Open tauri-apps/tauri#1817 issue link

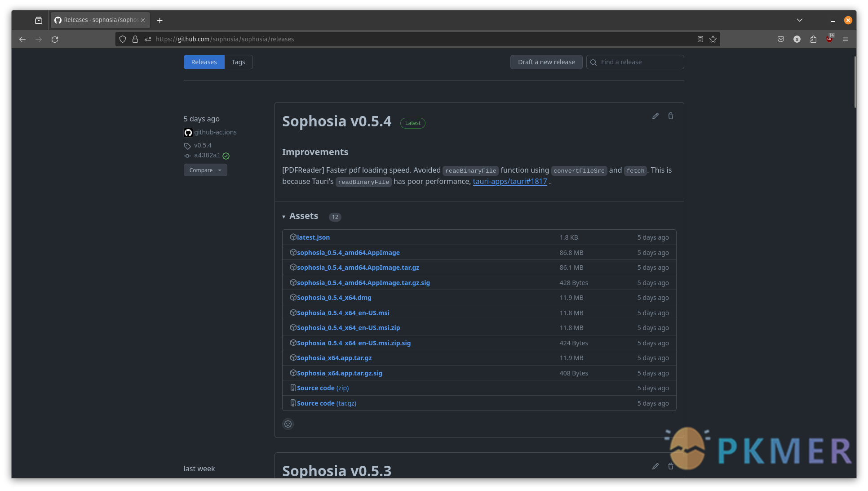tap(510, 181)
